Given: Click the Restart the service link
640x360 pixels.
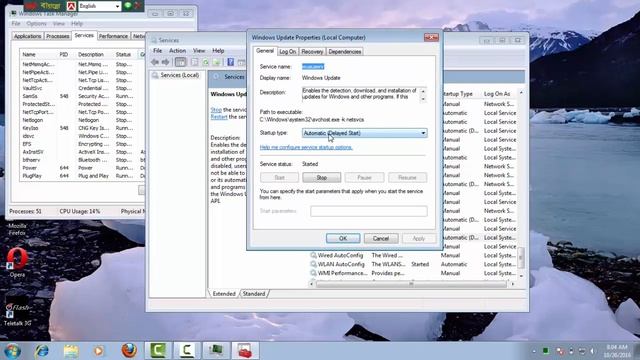Looking at the screenshot, I should [219, 117].
